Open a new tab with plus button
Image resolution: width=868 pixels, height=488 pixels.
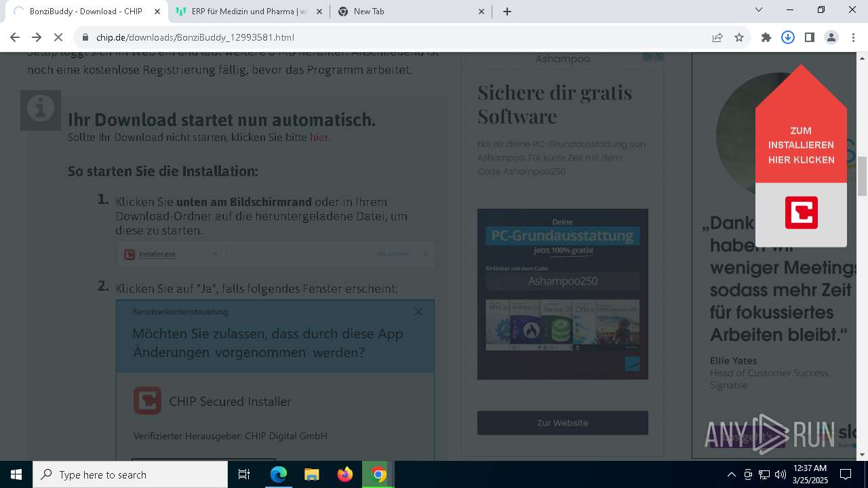tap(507, 11)
